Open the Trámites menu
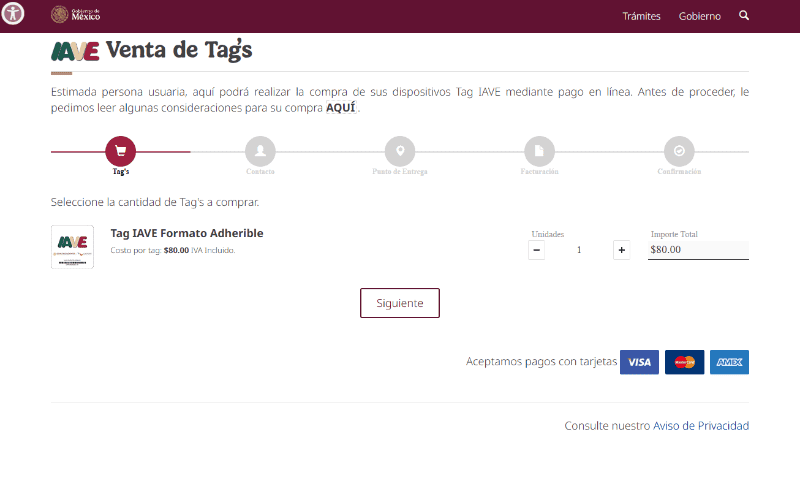This screenshot has width=800, height=478. pos(641,16)
